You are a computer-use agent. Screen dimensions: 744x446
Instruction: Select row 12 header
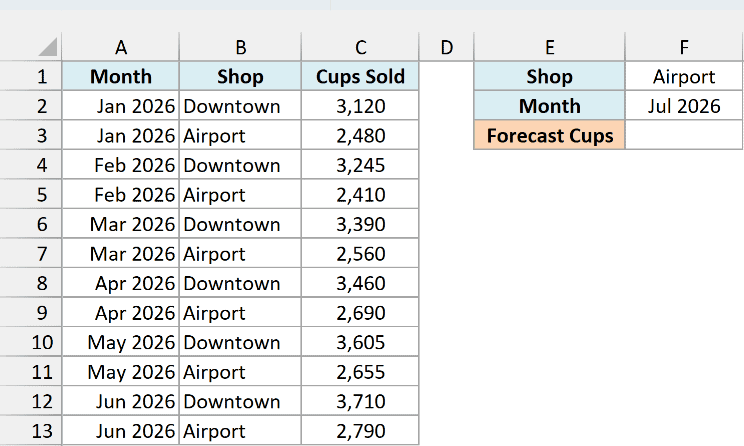pos(31,401)
